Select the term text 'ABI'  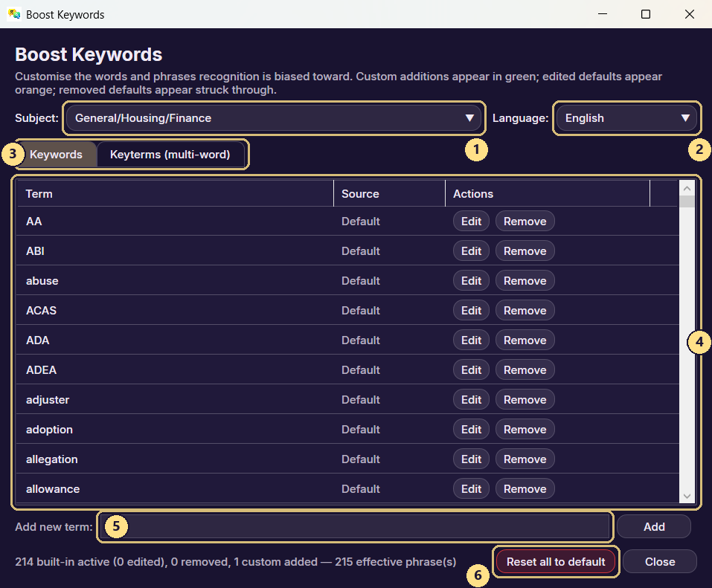pos(35,251)
